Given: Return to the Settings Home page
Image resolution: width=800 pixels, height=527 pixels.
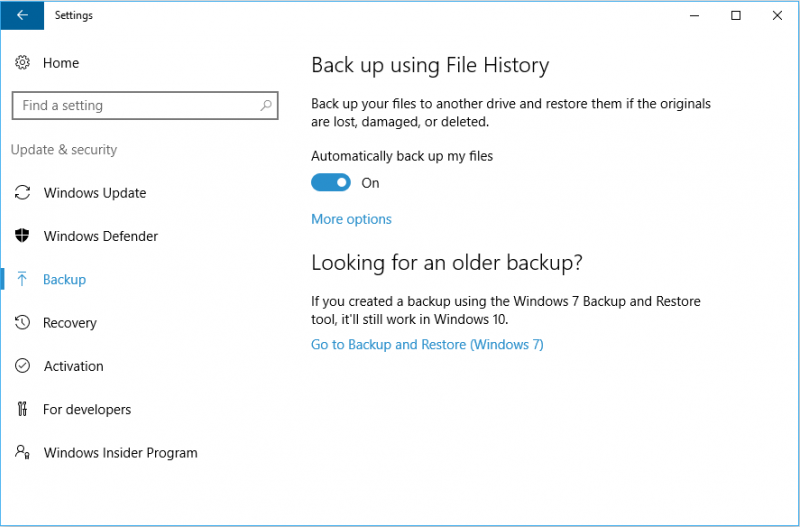Looking at the screenshot, I should point(61,63).
